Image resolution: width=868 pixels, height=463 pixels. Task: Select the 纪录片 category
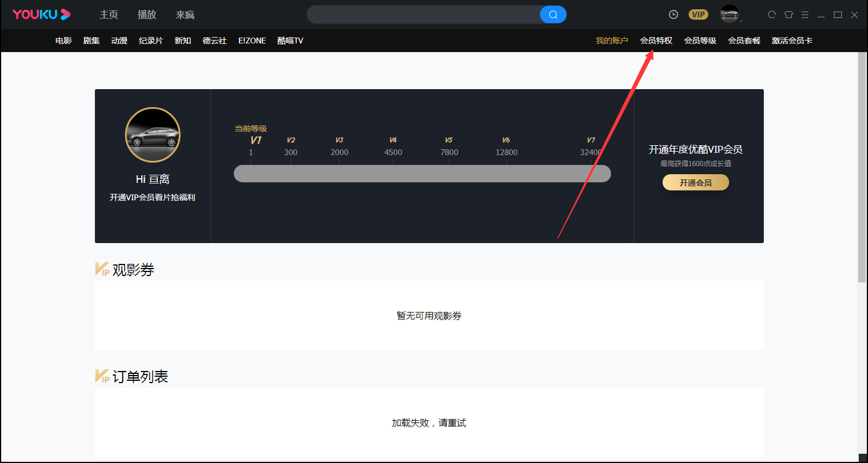point(150,41)
